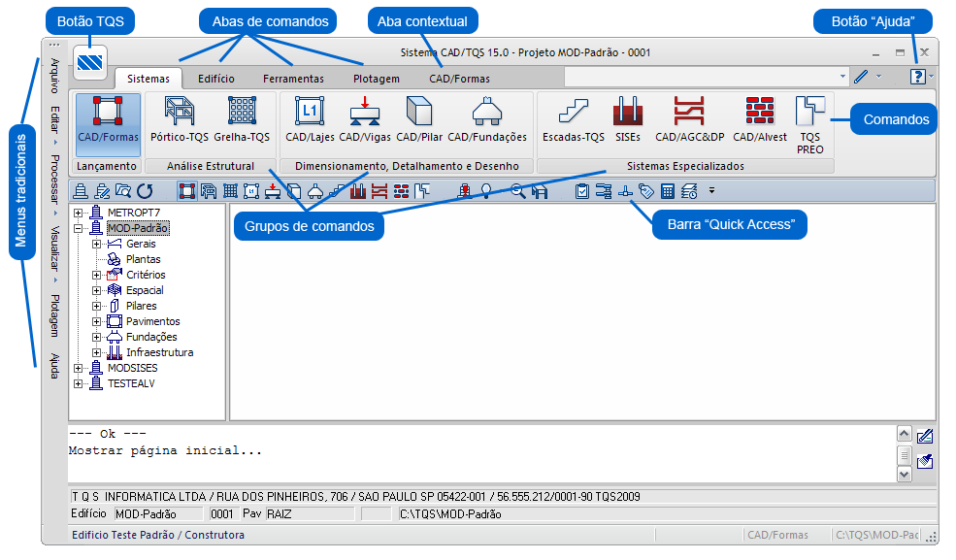Click the lightbulb icon in quick access bar
The width and height of the screenshot is (956, 560).
(x=486, y=192)
